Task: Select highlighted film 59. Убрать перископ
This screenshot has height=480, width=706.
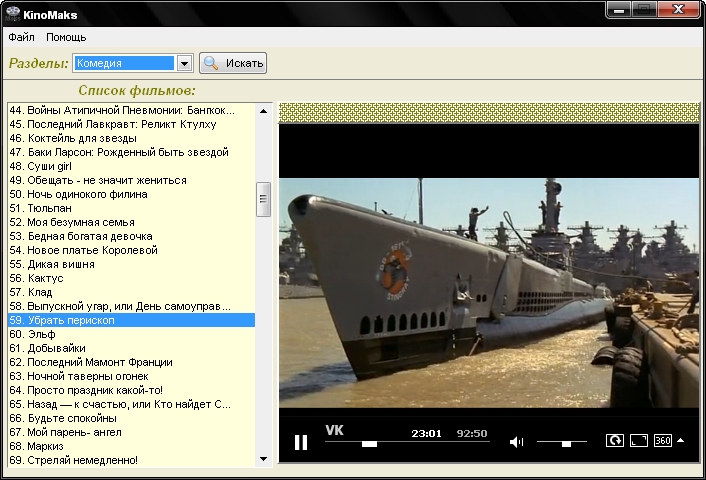Action: click(131, 320)
